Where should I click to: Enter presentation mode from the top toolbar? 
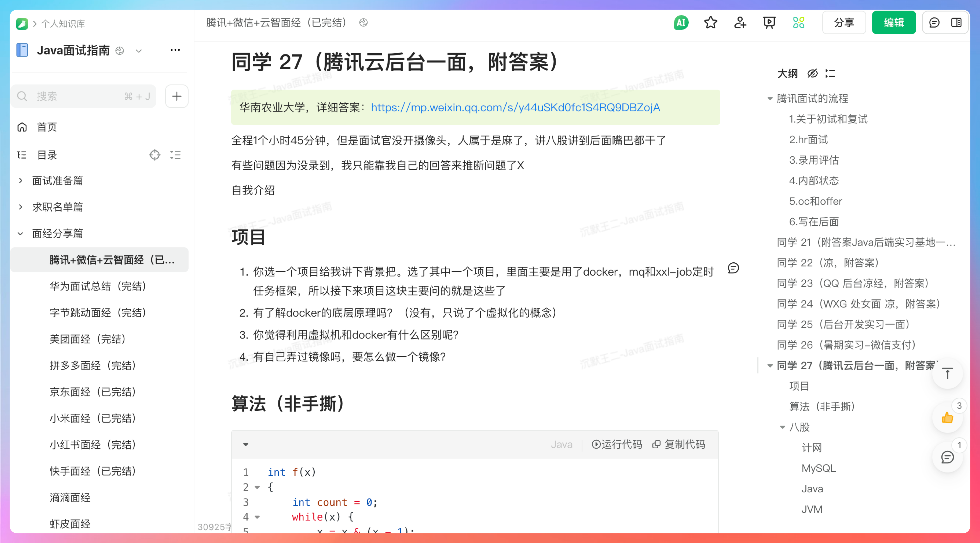pos(769,23)
